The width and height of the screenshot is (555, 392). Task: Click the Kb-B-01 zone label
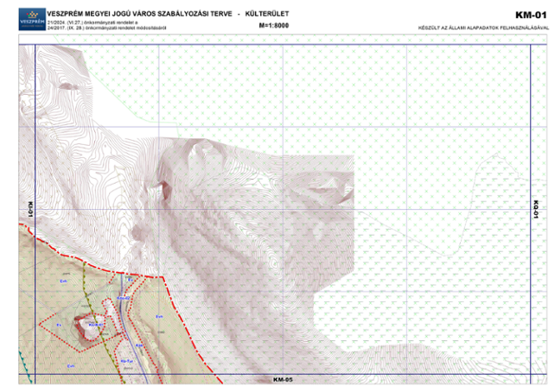[95, 326]
